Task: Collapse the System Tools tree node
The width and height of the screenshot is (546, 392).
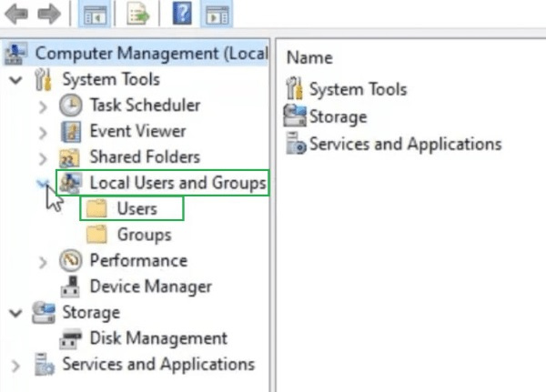Action: (15, 80)
